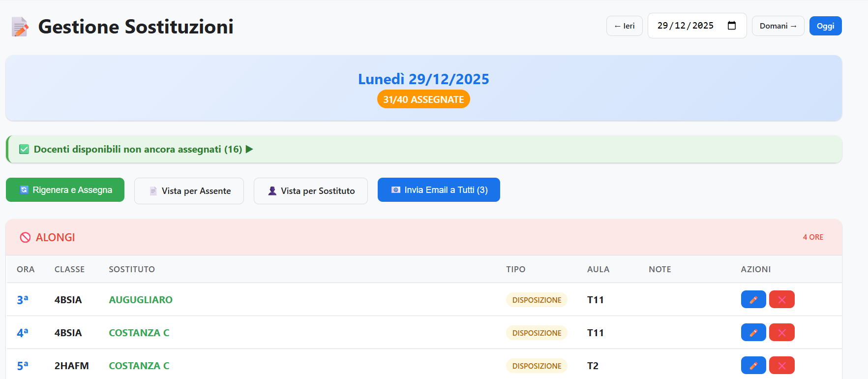Expand the available teachers triangle arrow
This screenshot has width=868, height=379.
pyautogui.click(x=249, y=149)
